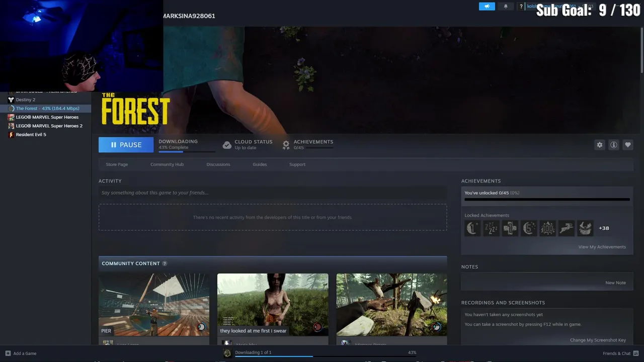Open the Discussions tab
The width and height of the screenshot is (644, 362).
(218, 164)
